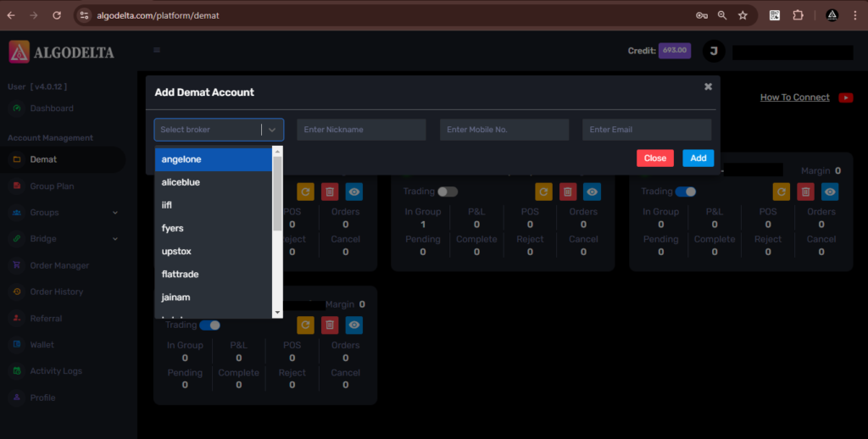
Task: Close the Add Demat Account dialog with X
Action: (708, 87)
